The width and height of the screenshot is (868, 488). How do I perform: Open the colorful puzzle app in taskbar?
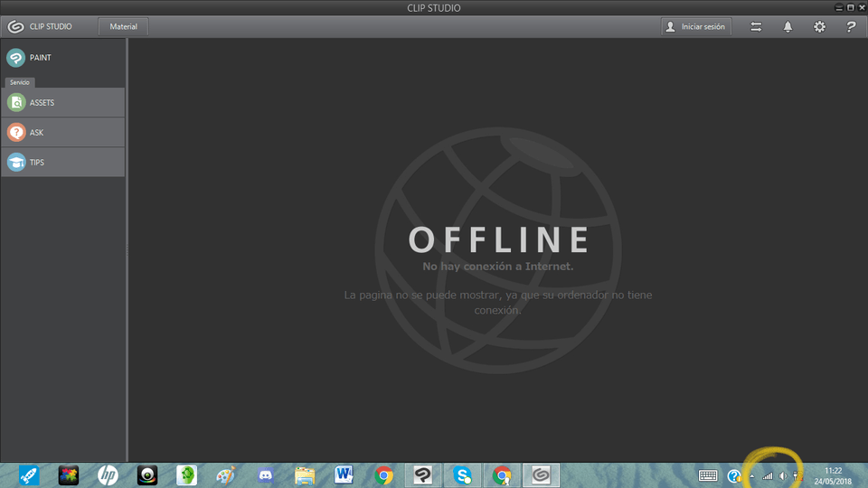(69, 475)
